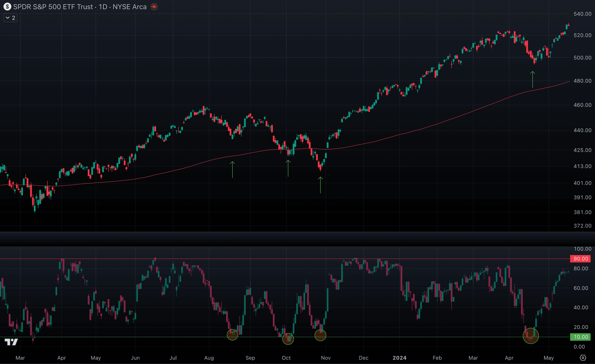Click the 2024 year label on time axis
The width and height of the screenshot is (595, 364).
399,358
